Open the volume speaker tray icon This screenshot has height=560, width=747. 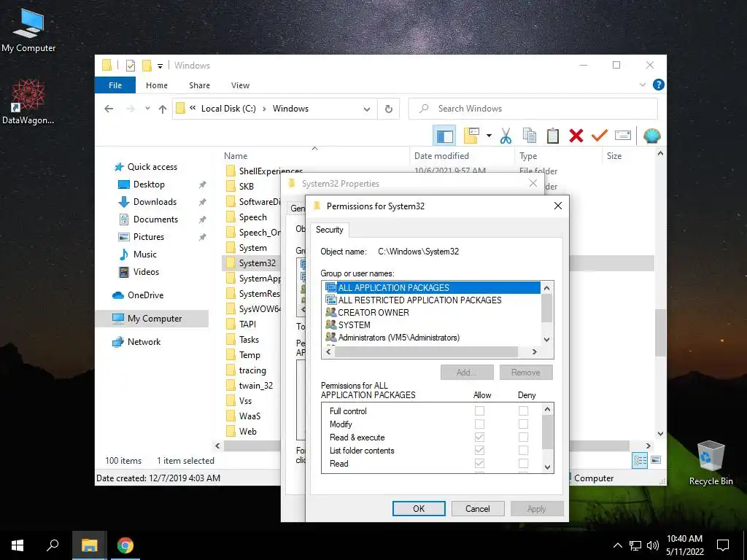[x=653, y=545]
